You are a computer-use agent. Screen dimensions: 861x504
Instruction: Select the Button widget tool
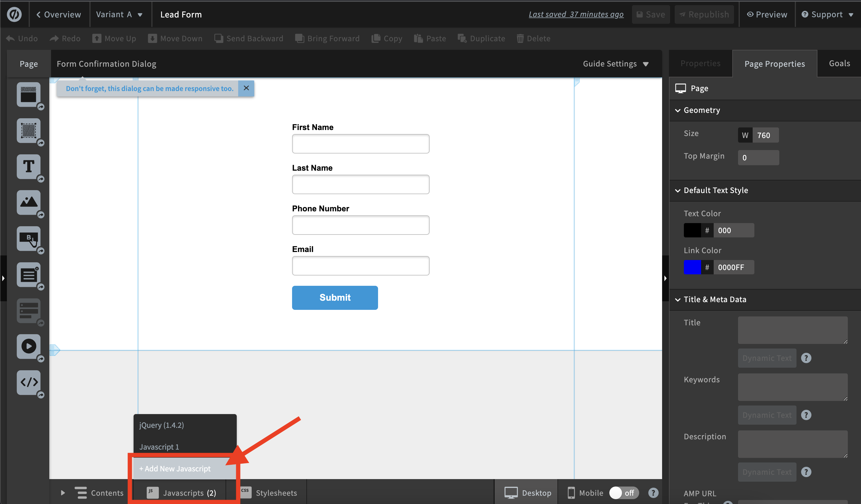28,239
